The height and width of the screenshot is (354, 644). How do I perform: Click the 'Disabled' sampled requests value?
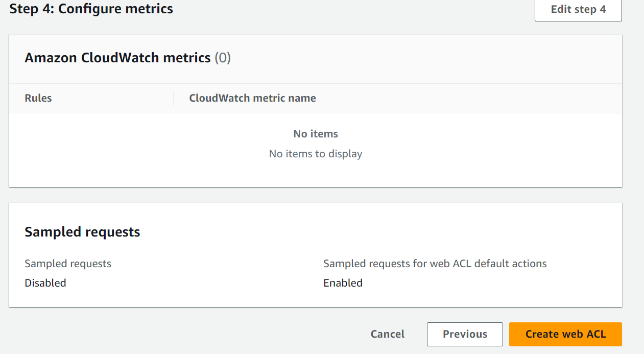tap(45, 283)
